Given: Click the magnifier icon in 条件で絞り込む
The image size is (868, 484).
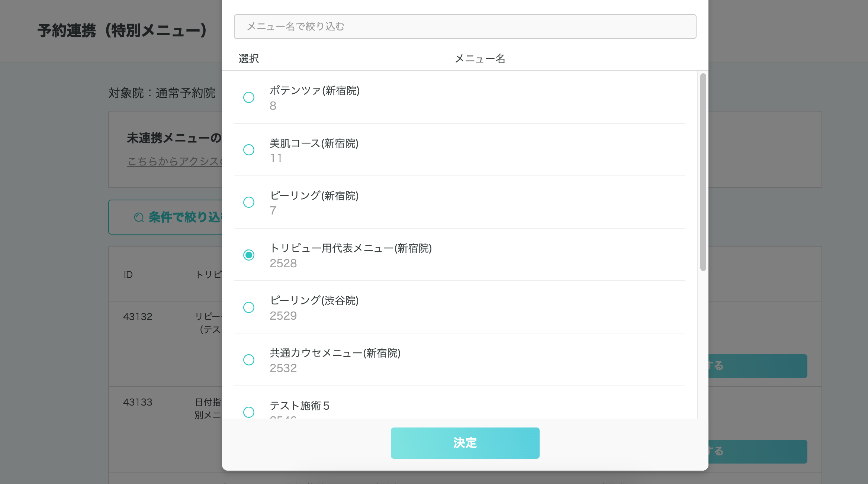Looking at the screenshot, I should 139,217.
